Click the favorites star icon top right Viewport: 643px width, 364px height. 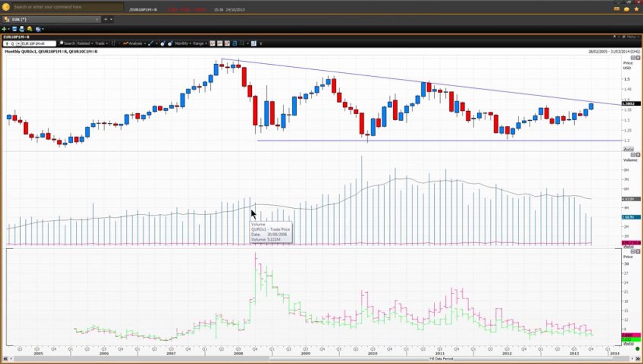[636, 9]
